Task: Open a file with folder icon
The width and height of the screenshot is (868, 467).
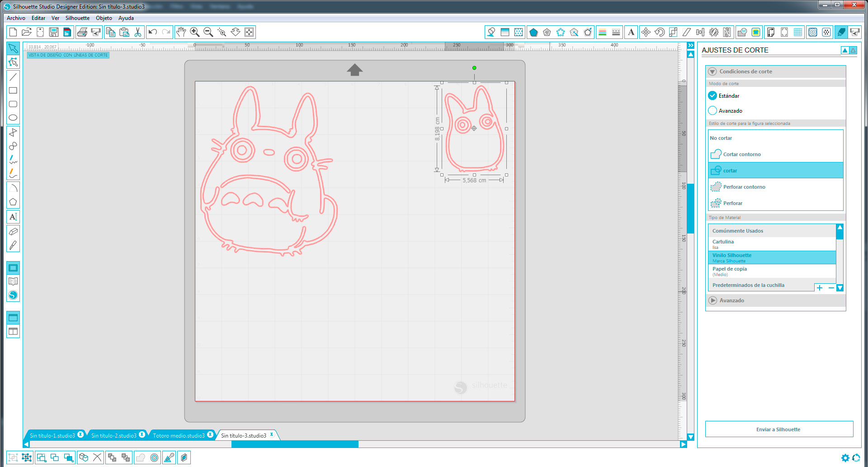Action: point(27,32)
